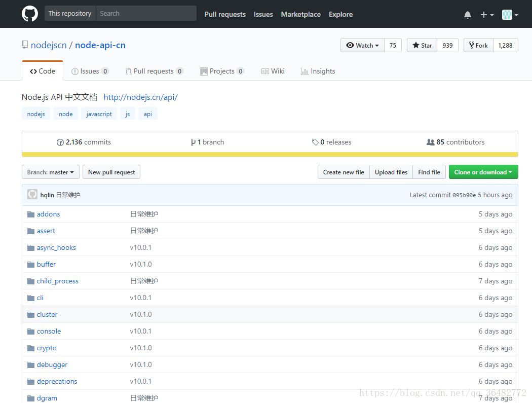Click the yellow language bar

[270, 155]
